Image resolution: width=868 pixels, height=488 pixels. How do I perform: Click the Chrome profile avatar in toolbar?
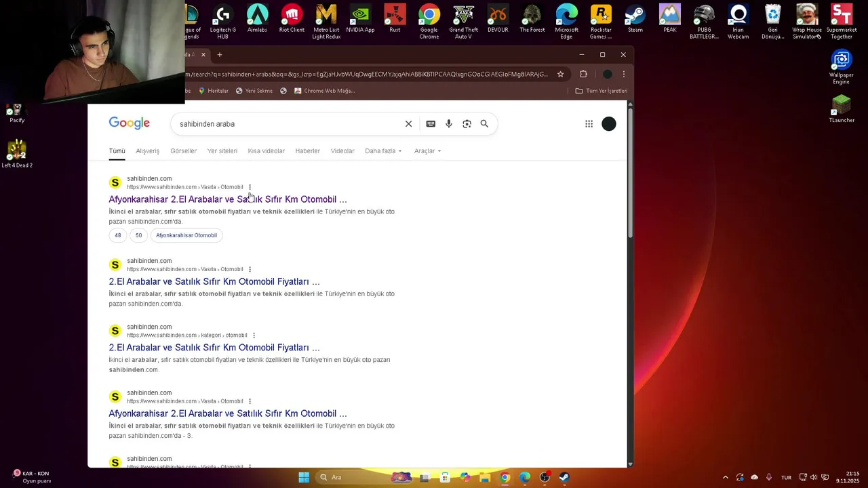tap(607, 74)
